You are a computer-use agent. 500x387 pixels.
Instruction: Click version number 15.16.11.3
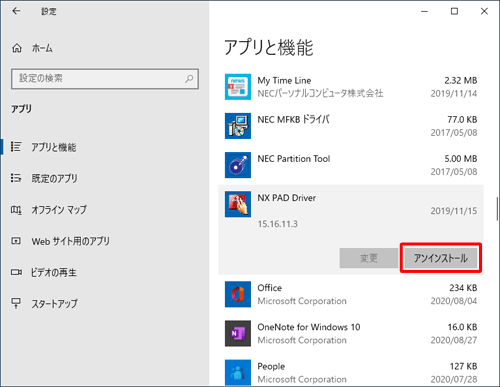tap(277, 224)
